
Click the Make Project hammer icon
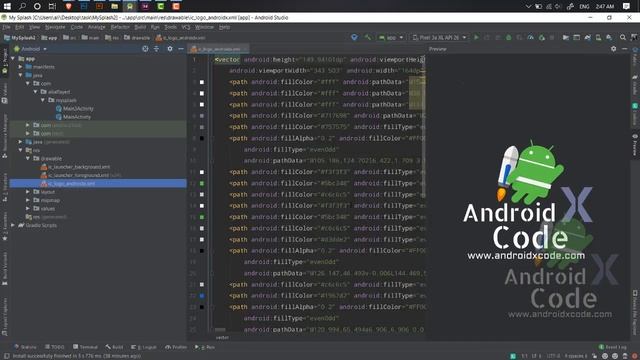pyautogui.click(x=368, y=38)
